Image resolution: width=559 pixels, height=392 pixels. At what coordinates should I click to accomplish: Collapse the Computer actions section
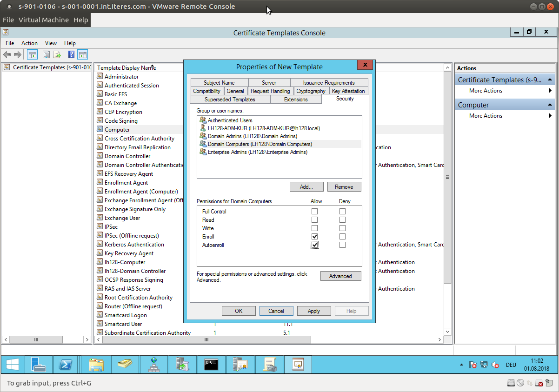pyautogui.click(x=550, y=105)
